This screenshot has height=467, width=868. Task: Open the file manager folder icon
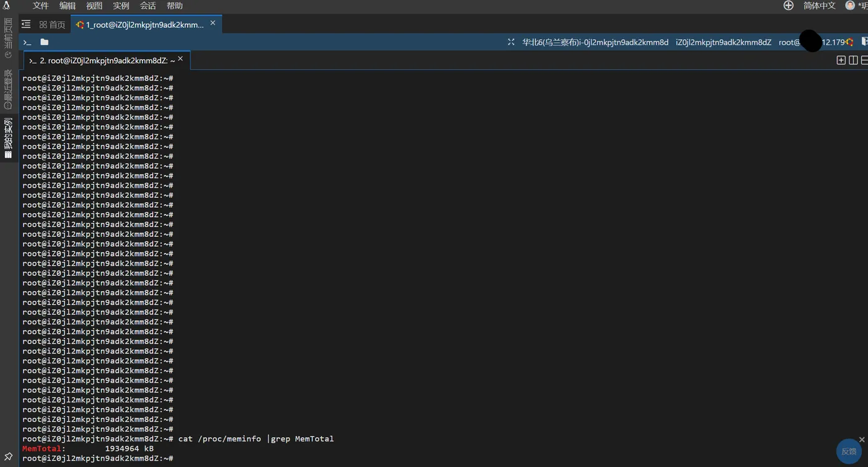click(x=44, y=42)
